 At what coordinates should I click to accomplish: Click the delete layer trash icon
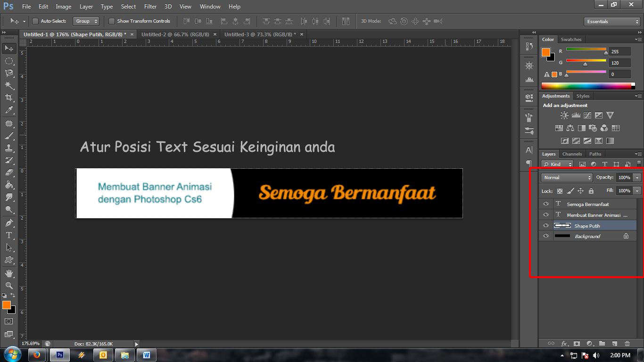pyautogui.click(x=627, y=344)
